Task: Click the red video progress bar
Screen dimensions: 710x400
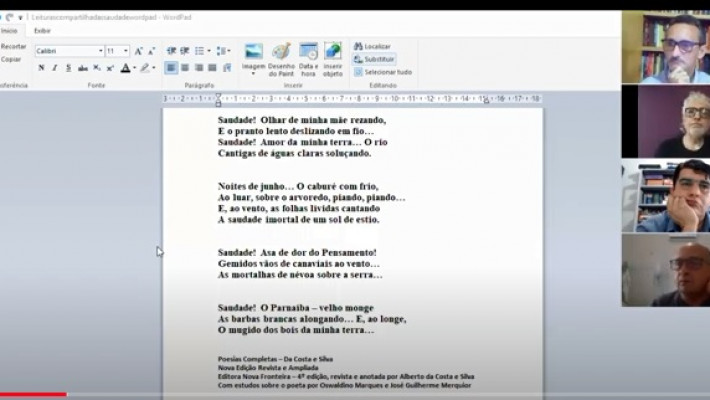Action: pyautogui.click(x=34, y=395)
